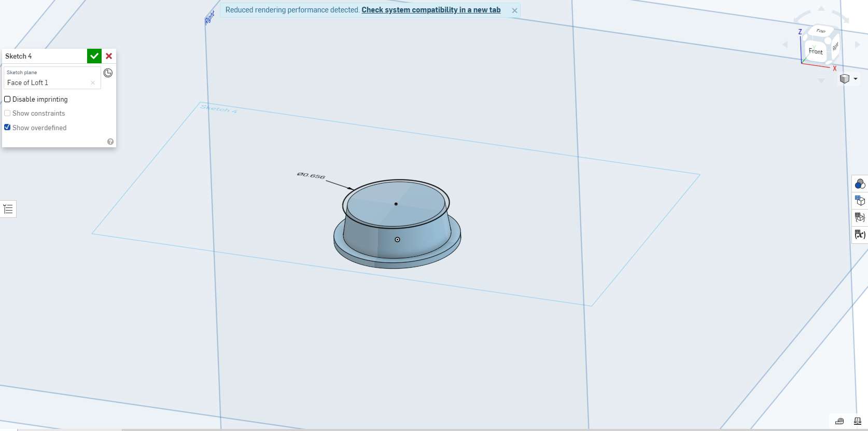Toggle Show constraints checkbox
This screenshot has width=868, height=431.
[7, 113]
